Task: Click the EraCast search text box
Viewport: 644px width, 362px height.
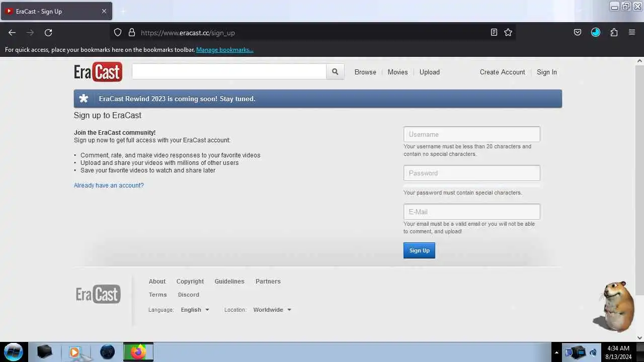Action: point(229,71)
